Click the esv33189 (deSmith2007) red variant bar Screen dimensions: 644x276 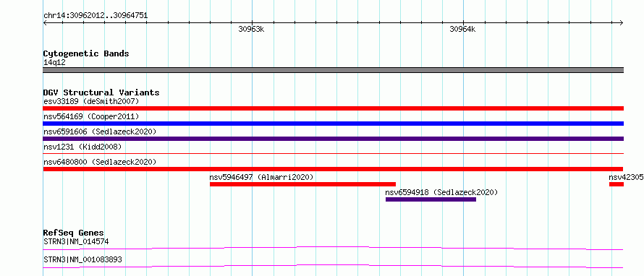click(x=334, y=108)
